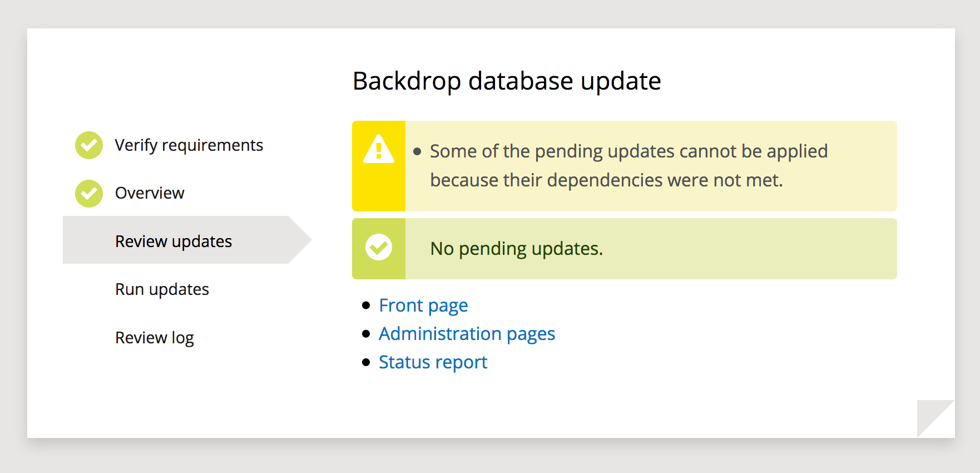Screen dimensions: 980x473
Task: Click the white checkmark in the status message
Action: tap(379, 247)
